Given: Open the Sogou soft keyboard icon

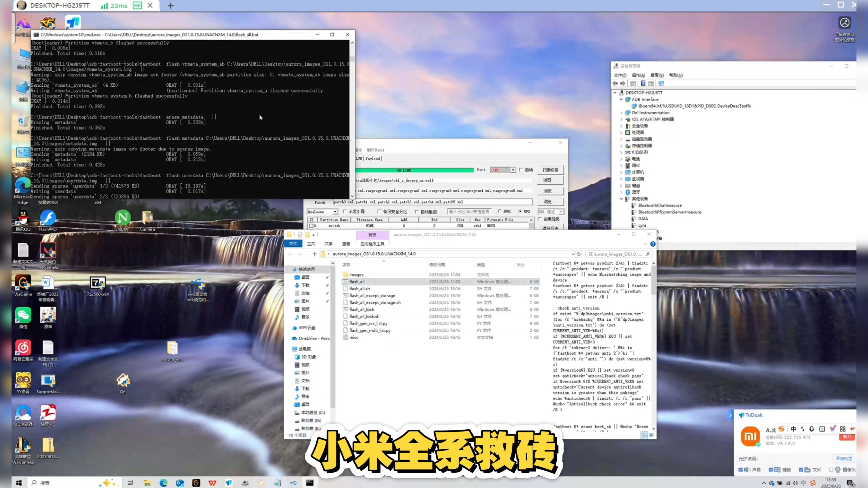Looking at the screenshot, I should [822, 429].
